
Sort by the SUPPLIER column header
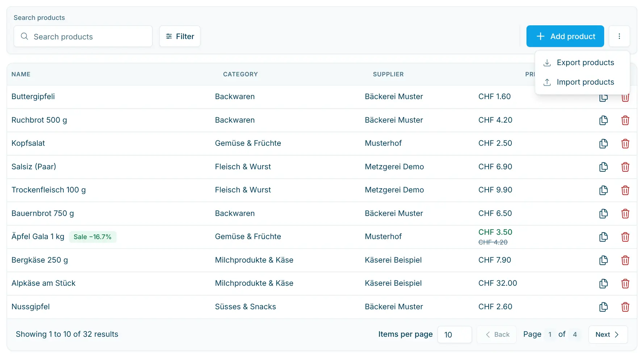[x=388, y=74]
